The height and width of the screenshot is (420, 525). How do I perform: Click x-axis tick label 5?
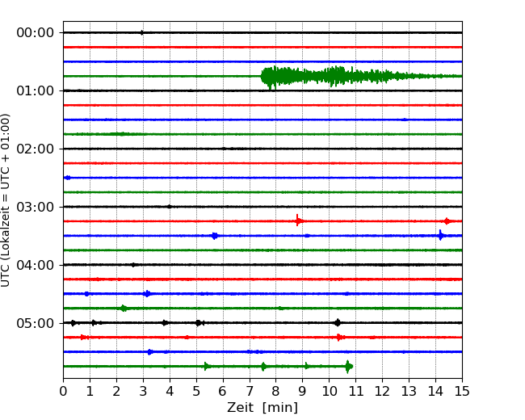pyautogui.click(x=196, y=391)
